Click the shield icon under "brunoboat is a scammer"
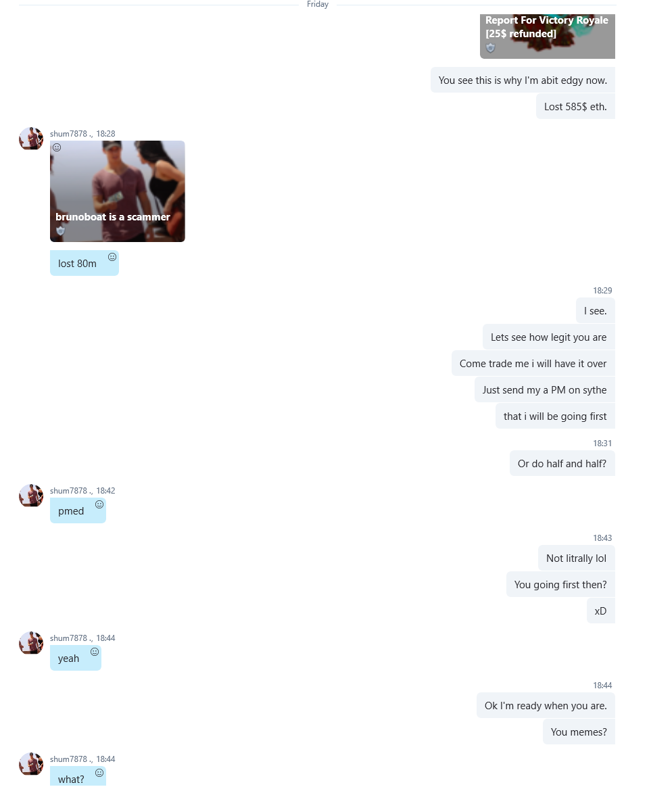The image size is (649, 812). [60, 231]
